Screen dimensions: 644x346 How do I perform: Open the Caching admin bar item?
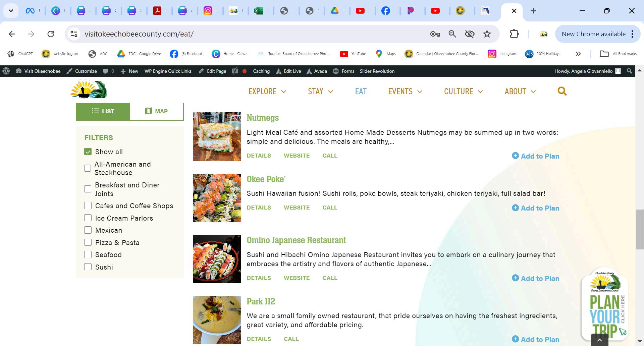coord(261,71)
